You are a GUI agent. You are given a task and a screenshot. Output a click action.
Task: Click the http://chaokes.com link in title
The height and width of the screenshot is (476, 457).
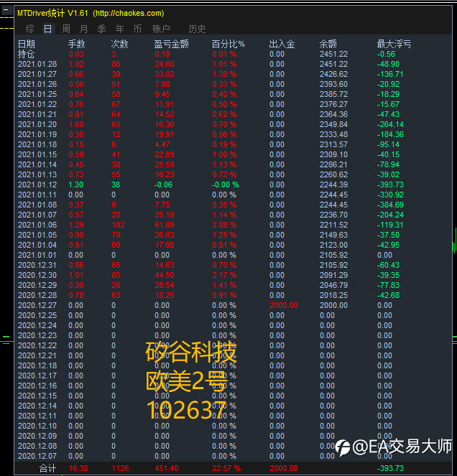pyautogui.click(x=128, y=13)
